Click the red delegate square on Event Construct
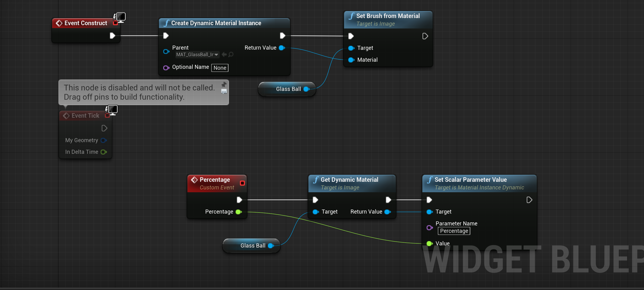The image size is (644, 290). click(116, 23)
